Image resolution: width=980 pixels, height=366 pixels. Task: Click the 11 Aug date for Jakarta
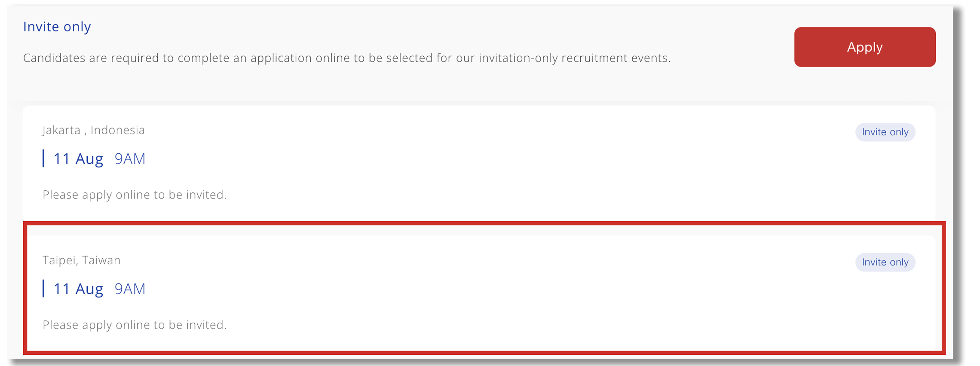[78, 159]
